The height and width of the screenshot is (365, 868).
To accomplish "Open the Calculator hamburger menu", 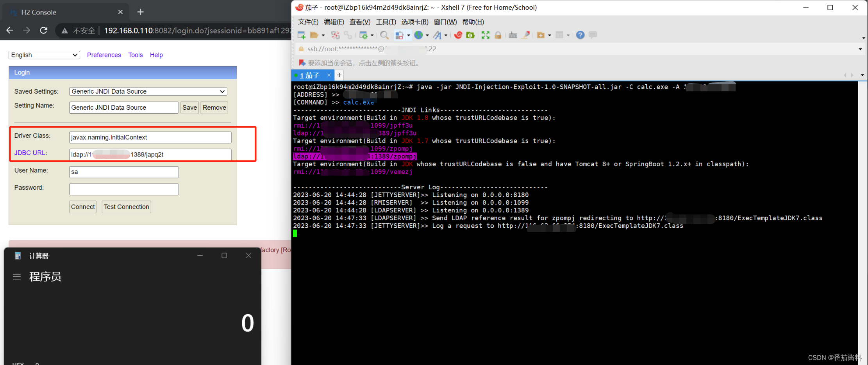I will 17,277.
